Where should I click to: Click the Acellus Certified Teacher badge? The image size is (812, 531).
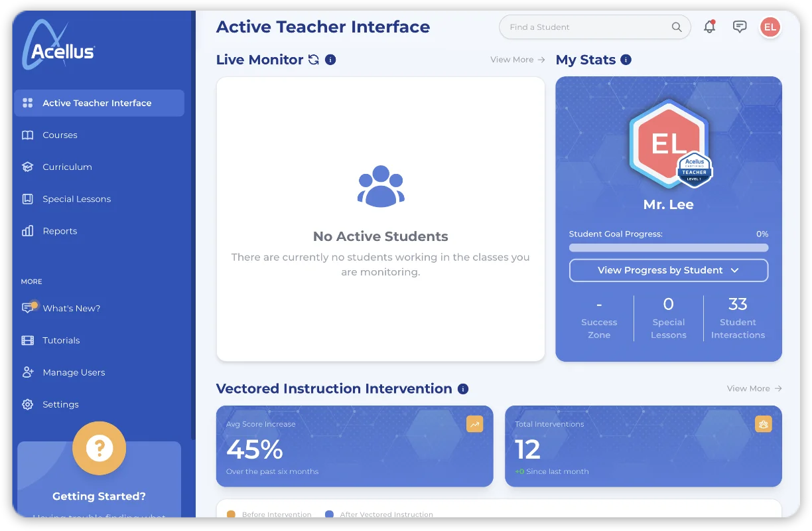(x=695, y=170)
